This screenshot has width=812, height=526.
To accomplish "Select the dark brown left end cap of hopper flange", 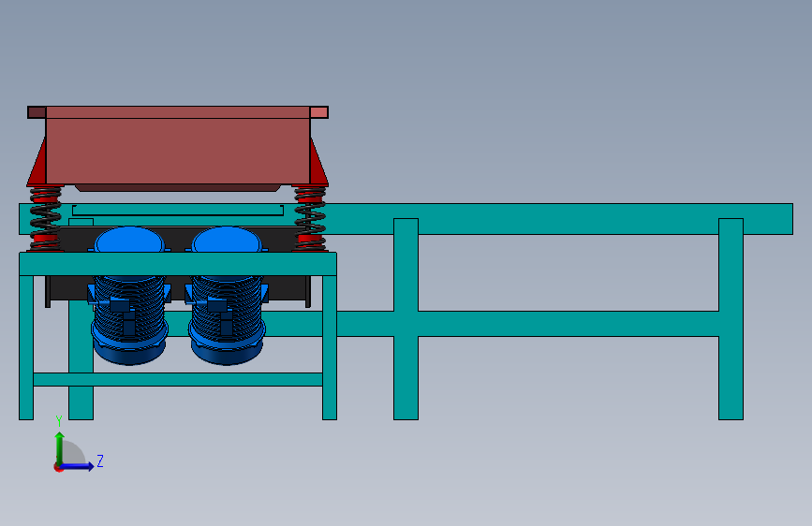I will pyautogui.click(x=37, y=112).
